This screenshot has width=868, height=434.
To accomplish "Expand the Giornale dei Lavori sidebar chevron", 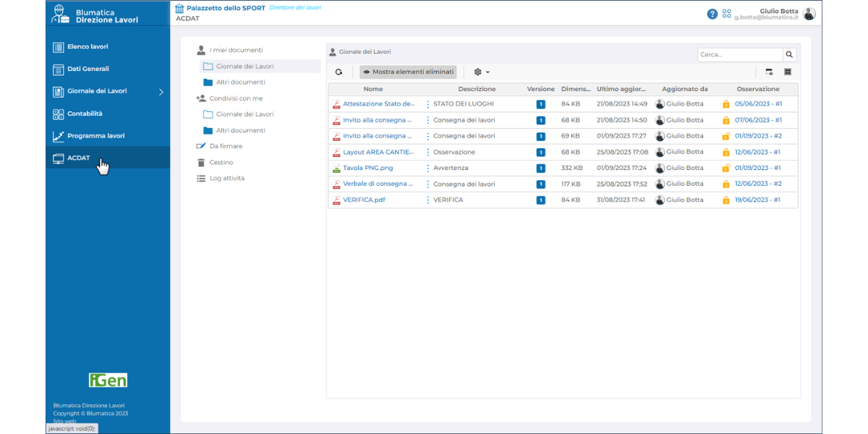I will [161, 92].
